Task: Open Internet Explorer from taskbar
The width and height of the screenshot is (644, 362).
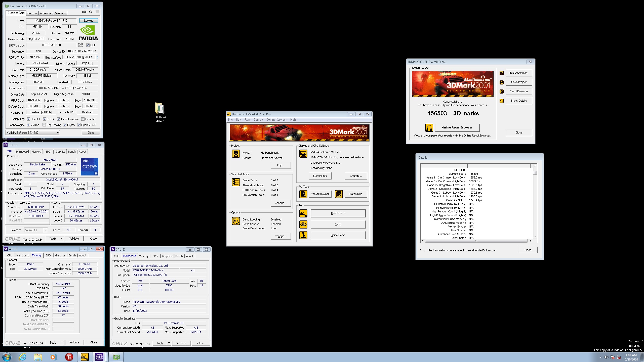Action: (23, 357)
